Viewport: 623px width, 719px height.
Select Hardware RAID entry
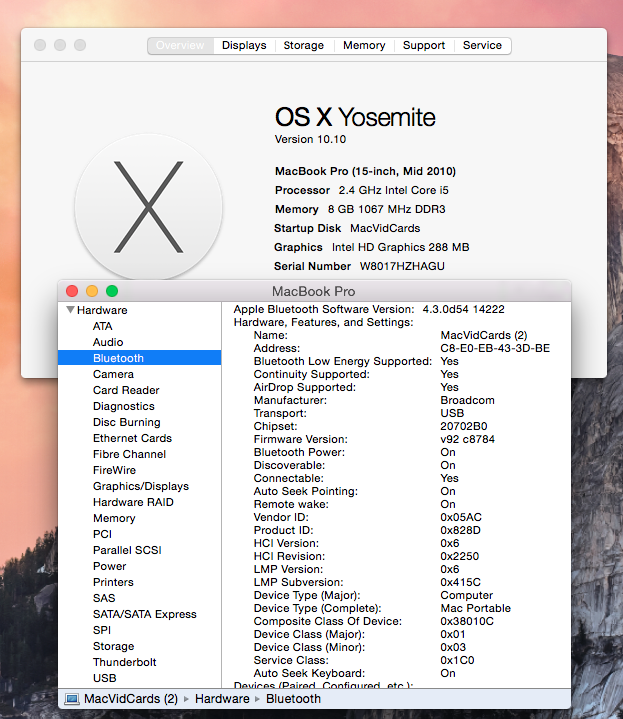click(x=133, y=502)
